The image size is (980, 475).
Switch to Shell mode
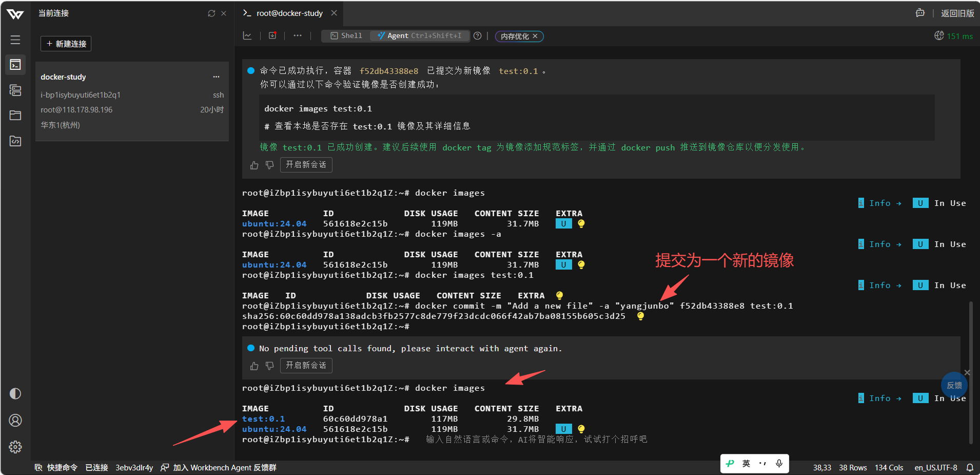[x=346, y=36]
